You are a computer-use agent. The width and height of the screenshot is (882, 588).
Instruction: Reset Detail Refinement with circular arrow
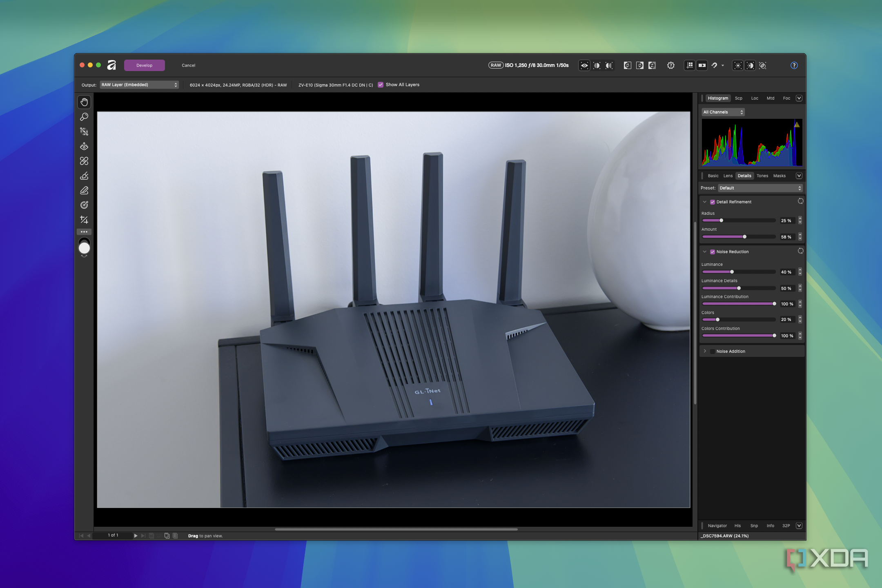tap(800, 201)
